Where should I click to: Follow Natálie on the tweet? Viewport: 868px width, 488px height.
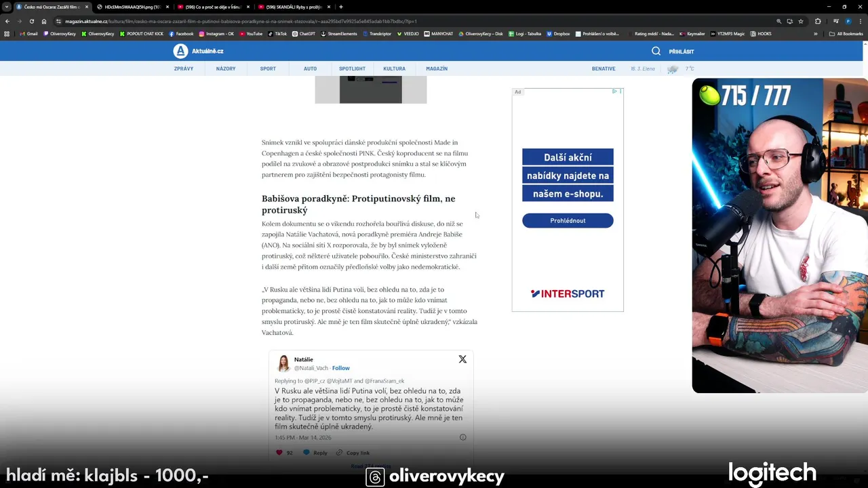point(341,368)
